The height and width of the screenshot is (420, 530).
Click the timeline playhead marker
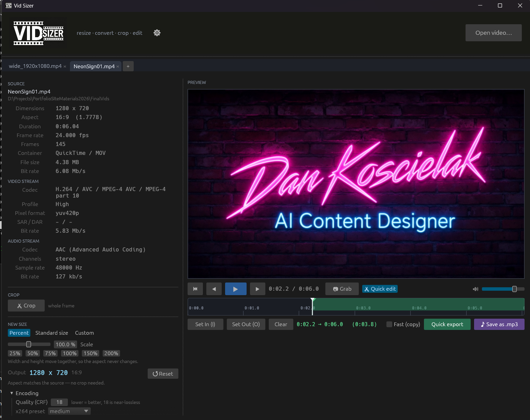(312, 306)
